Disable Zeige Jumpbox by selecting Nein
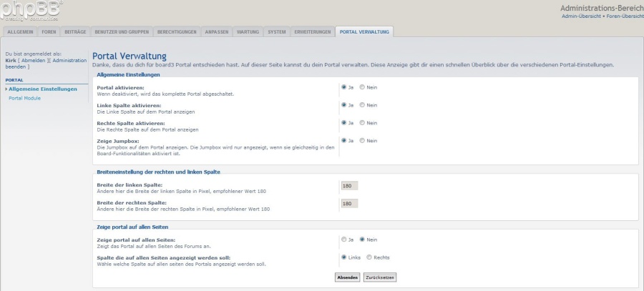Screen dimensions: 644x291 363,141
